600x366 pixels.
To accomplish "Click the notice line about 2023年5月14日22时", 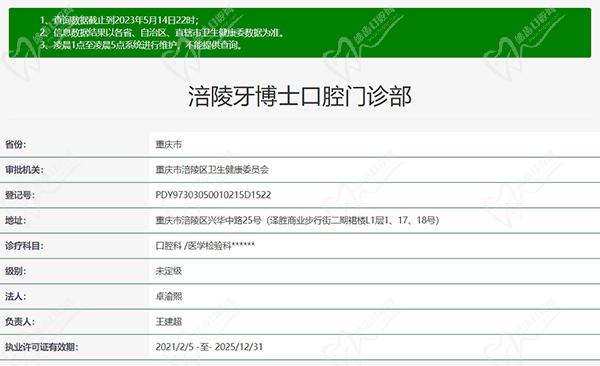I will tap(119, 20).
